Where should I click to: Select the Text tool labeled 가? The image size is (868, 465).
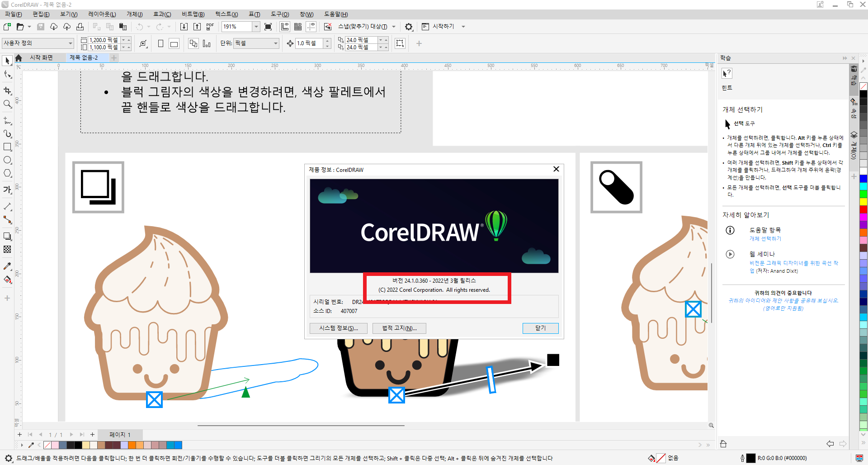click(x=7, y=190)
